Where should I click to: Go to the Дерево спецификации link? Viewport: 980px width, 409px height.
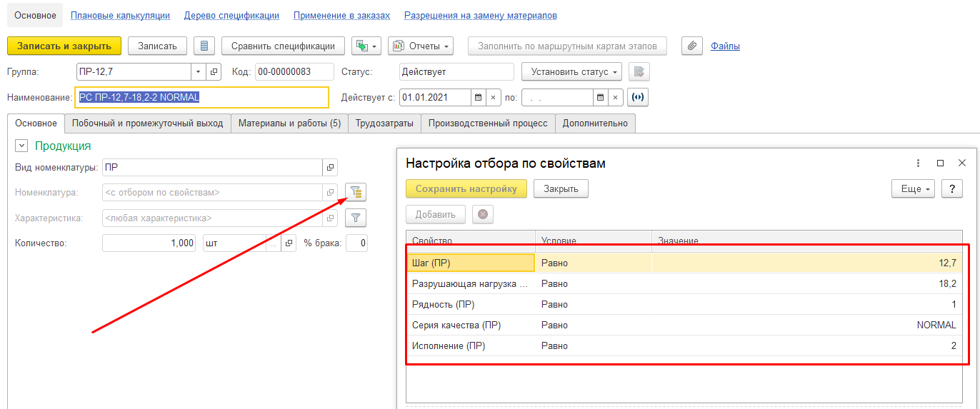(231, 15)
